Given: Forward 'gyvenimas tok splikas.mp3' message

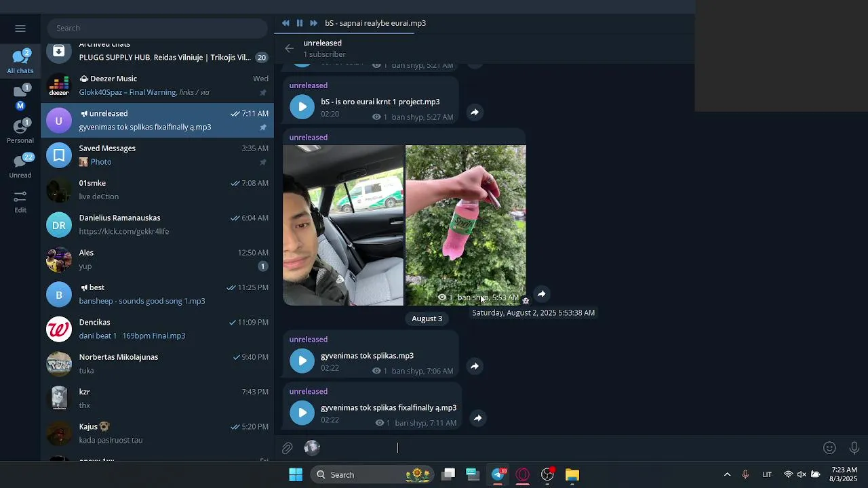Looking at the screenshot, I should coord(475,367).
